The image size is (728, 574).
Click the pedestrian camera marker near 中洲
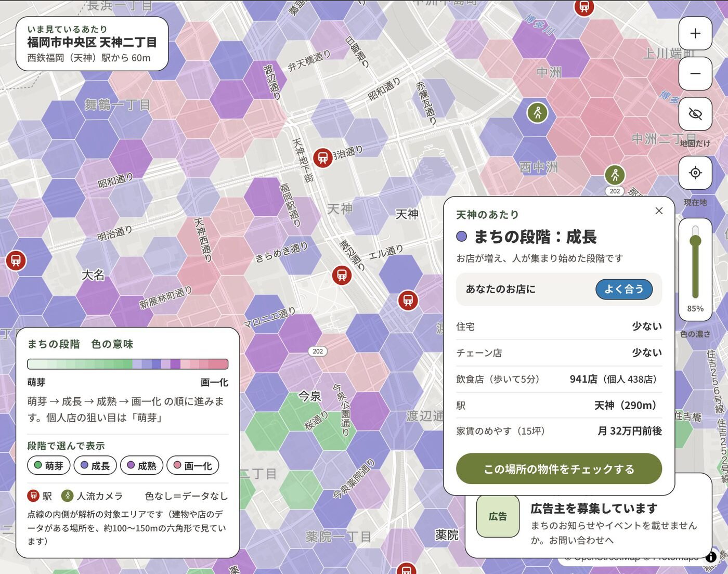click(537, 112)
